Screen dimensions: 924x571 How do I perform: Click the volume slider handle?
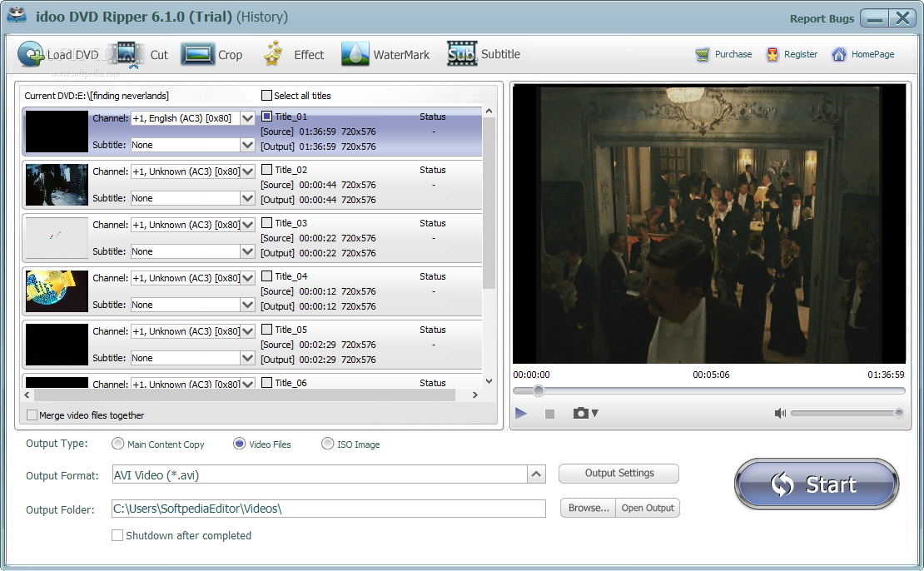(x=899, y=413)
